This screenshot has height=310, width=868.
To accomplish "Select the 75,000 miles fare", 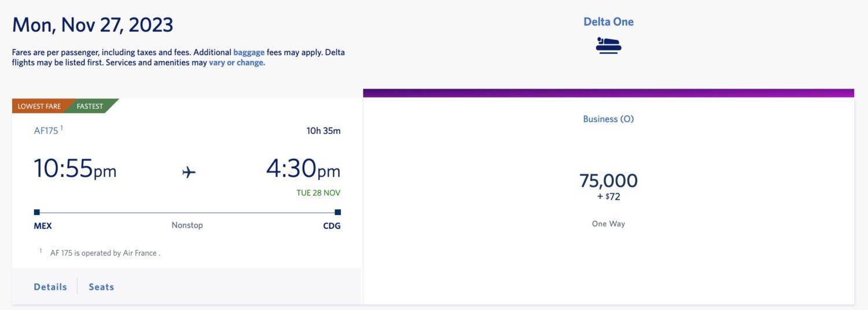I will 608,181.
